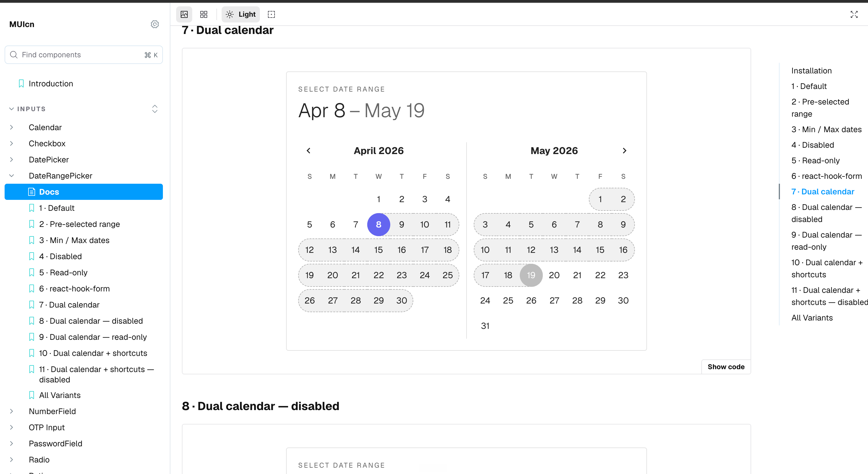Image resolution: width=868 pixels, height=474 pixels.
Task: Jump to All Variants in contents
Action: [812, 318]
